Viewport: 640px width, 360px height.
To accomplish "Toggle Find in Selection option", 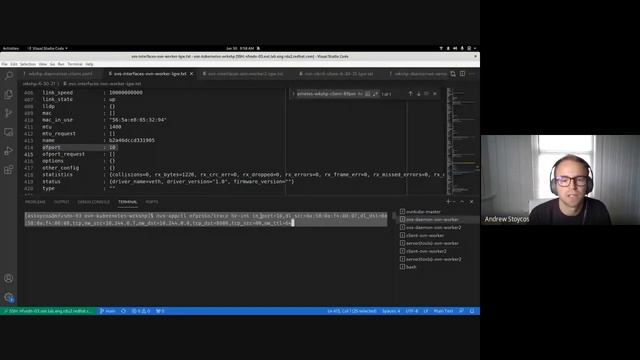I will pos(427,94).
